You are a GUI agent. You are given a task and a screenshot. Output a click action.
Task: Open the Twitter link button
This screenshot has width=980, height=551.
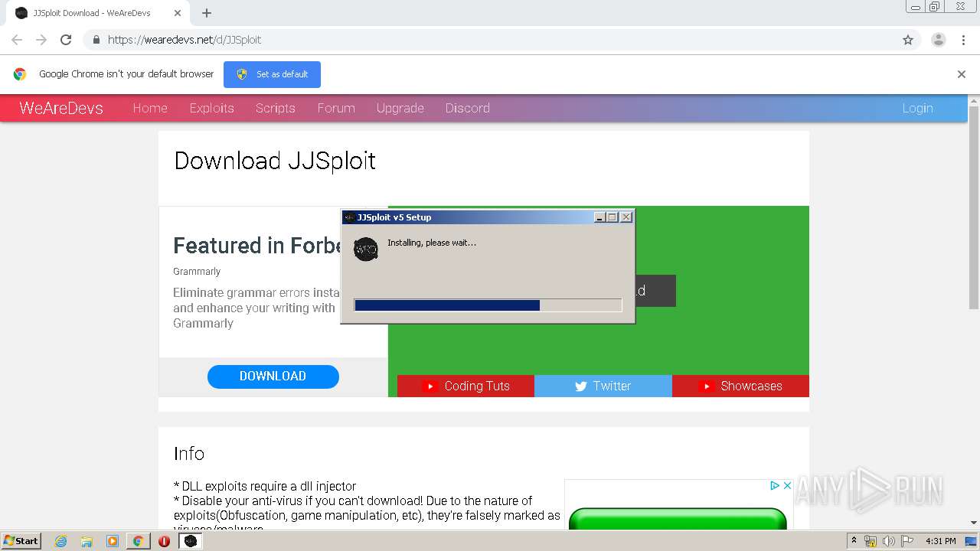[x=603, y=386]
